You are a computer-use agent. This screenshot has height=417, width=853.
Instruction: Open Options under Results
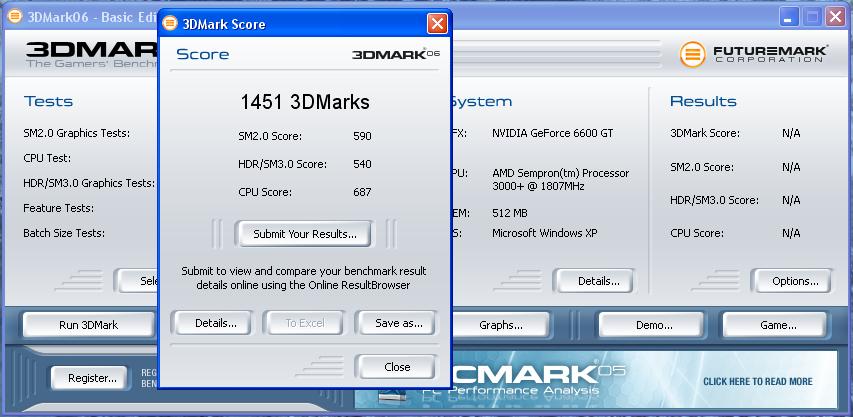[x=795, y=281]
